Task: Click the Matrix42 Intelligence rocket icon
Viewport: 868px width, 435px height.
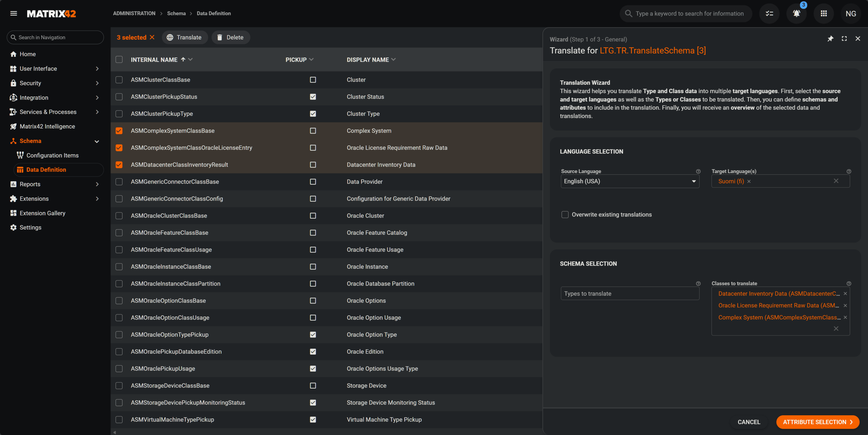Action: click(14, 126)
